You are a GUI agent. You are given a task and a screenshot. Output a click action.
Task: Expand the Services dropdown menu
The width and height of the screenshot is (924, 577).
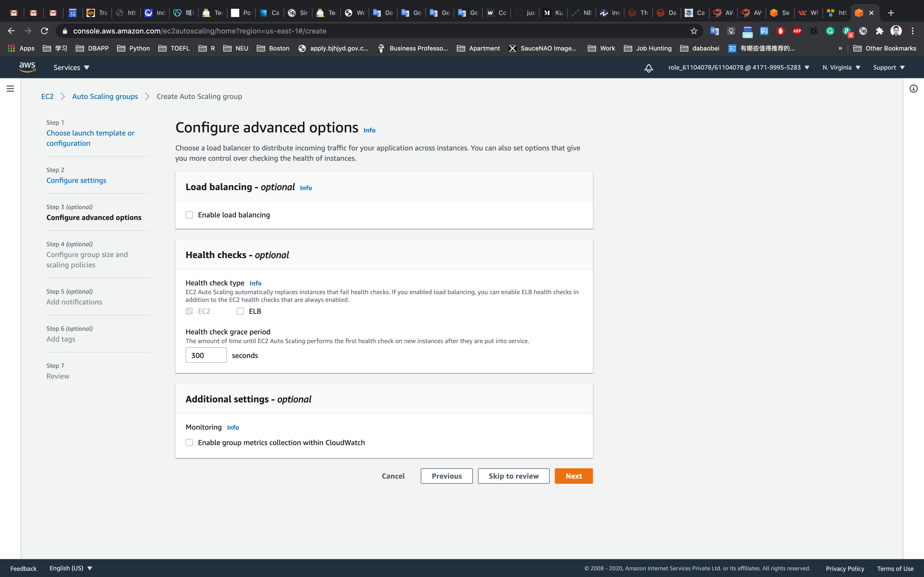(x=71, y=67)
